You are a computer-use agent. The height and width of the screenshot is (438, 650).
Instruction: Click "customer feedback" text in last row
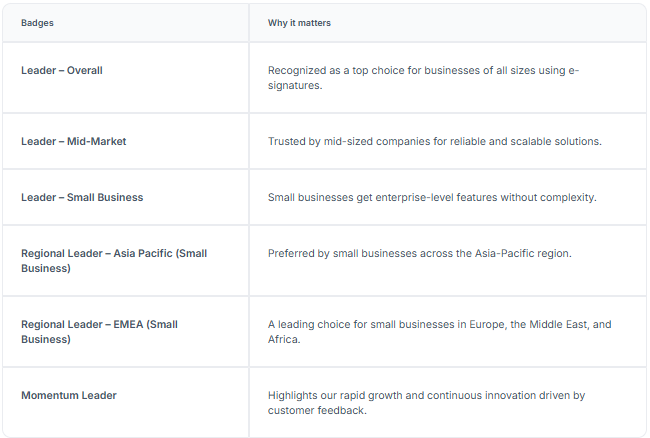pyautogui.click(x=317, y=410)
